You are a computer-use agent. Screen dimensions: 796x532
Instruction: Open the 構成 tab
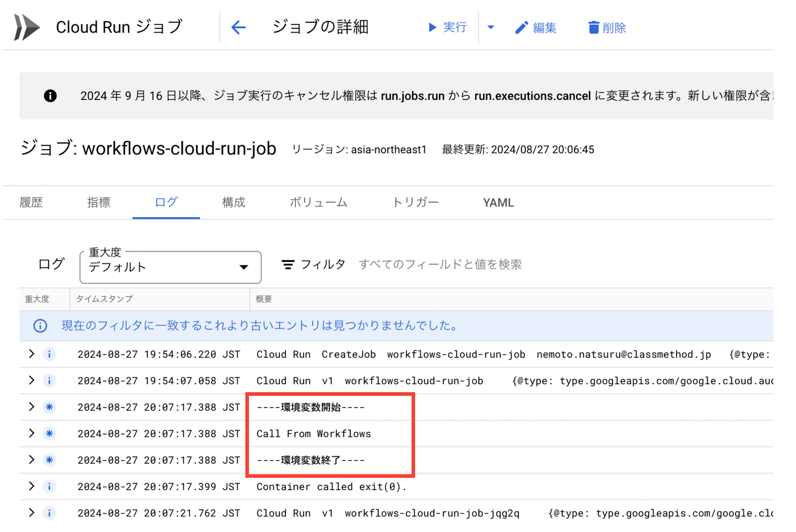(234, 203)
